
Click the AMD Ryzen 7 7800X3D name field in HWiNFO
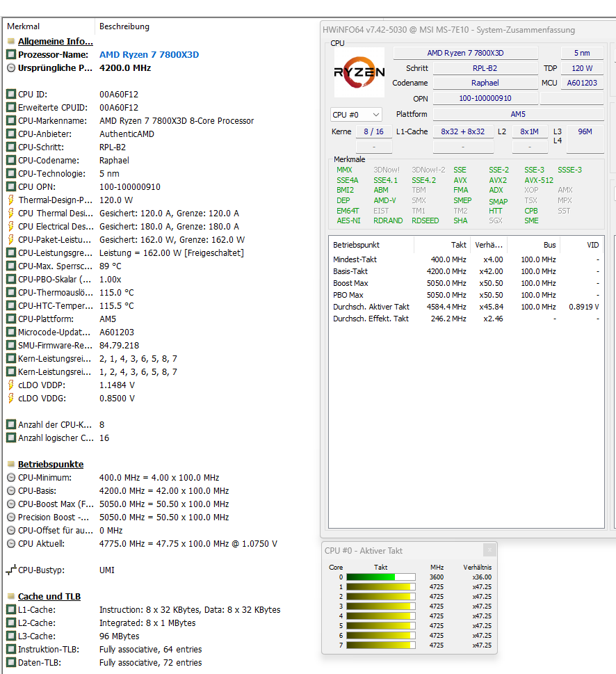(465, 53)
